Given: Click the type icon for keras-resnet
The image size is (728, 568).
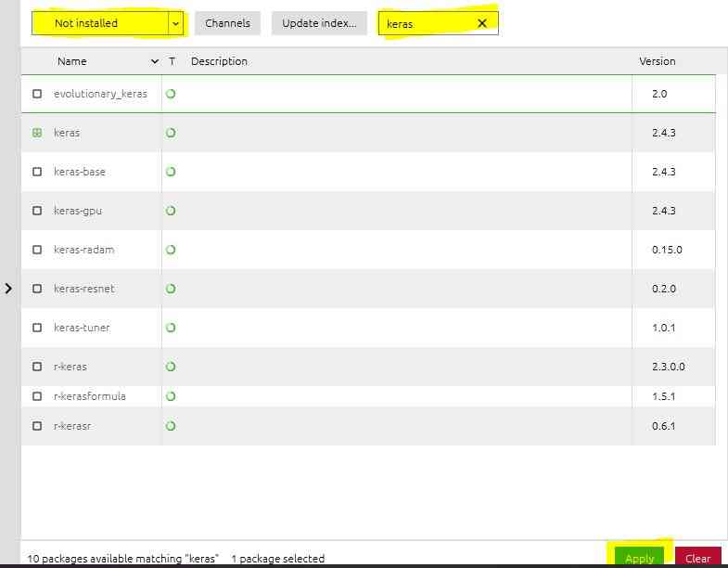Looking at the screenshot, I should tap(171, 289).
